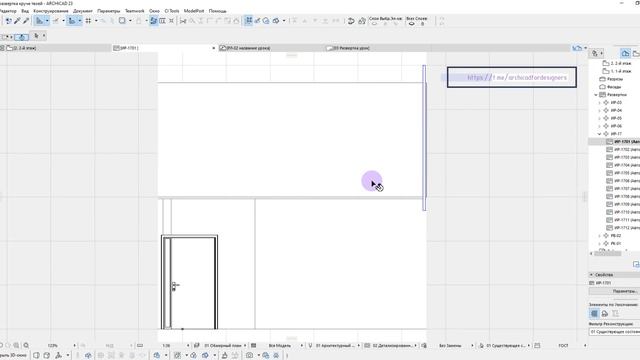
Task: Open the ГОСТ dimension standard dropdown
Action: click(585, 345)
